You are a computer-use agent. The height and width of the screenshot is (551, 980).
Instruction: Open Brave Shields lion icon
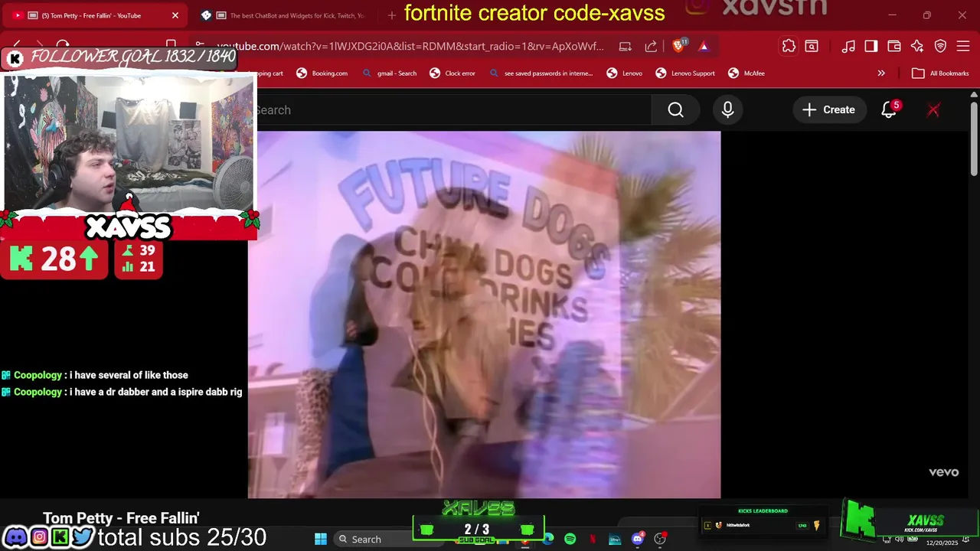pyautogui.click(x=679, y=46)
